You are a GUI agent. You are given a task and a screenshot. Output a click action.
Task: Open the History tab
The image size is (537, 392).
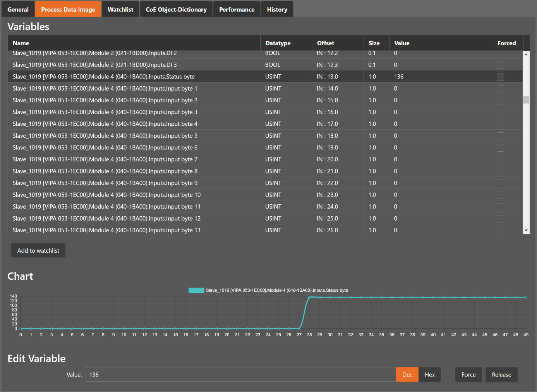pyautogui.click(x=277, y=9)
